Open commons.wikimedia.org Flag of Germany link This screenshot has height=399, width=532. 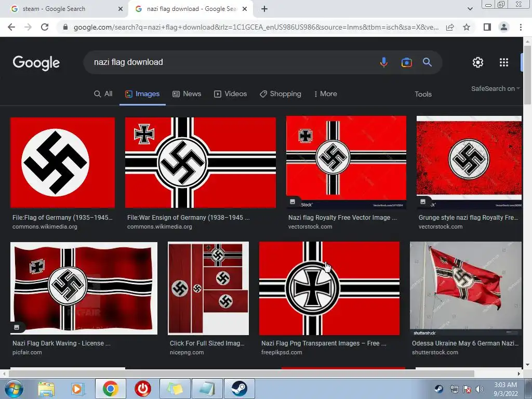62,218
